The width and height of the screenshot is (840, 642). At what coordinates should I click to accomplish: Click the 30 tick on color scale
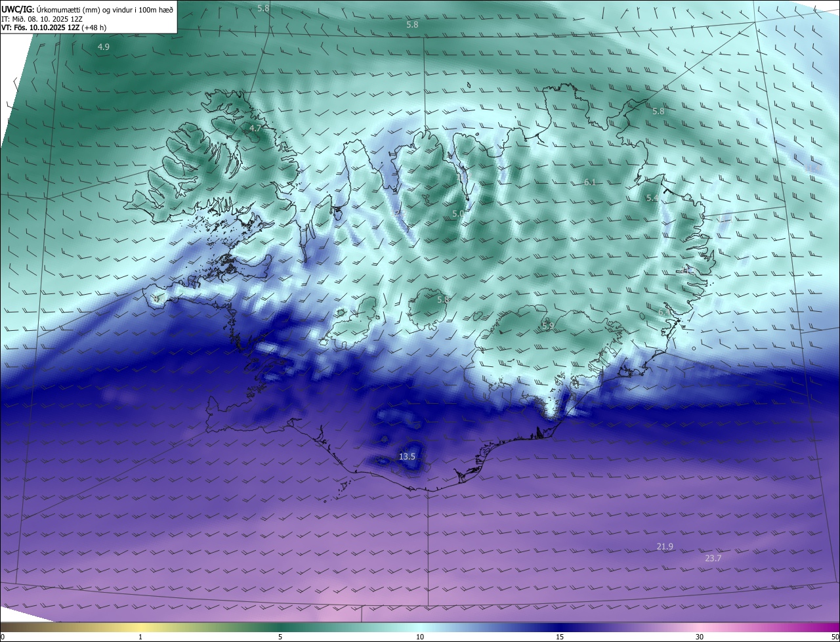(700, 637)
